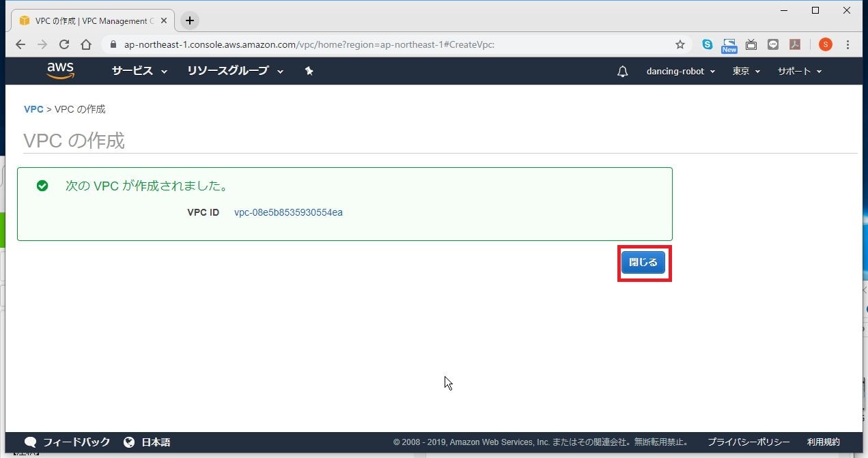Click the 次の VPC が作成されました message text
868x458 pixels.
147,186
